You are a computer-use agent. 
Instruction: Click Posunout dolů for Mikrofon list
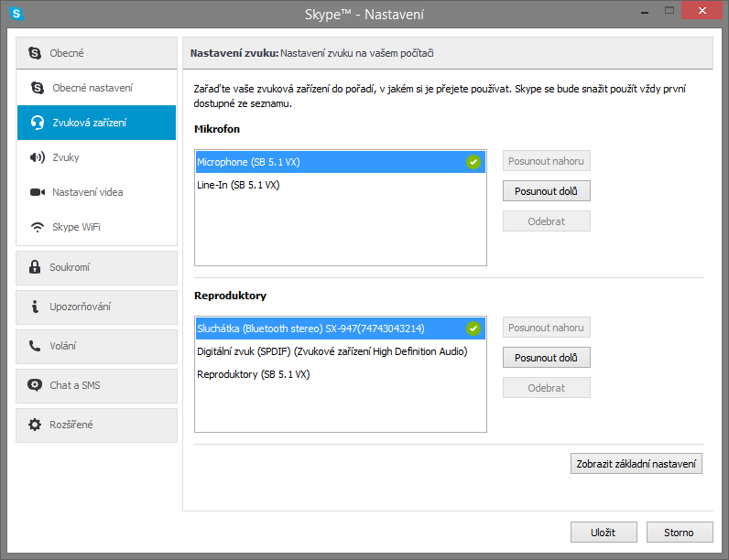(546, 191)
